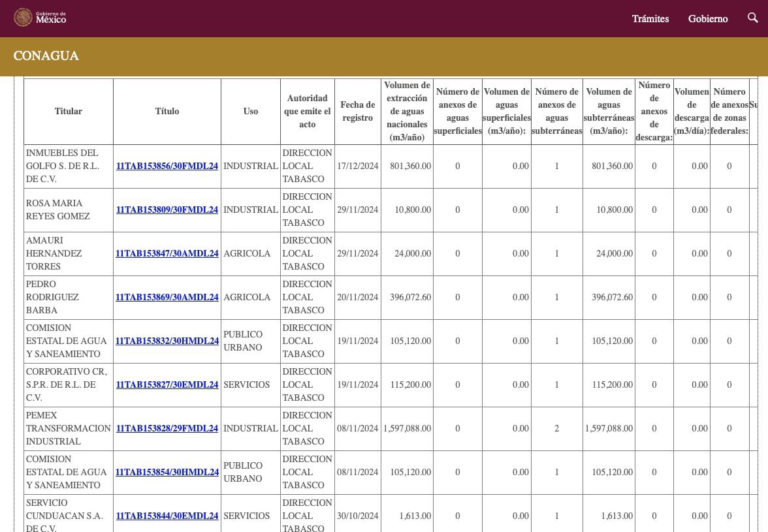This screenshot has width=768, height=532.
Task: Open the search magnifier icon
Action: click(752, 18)
